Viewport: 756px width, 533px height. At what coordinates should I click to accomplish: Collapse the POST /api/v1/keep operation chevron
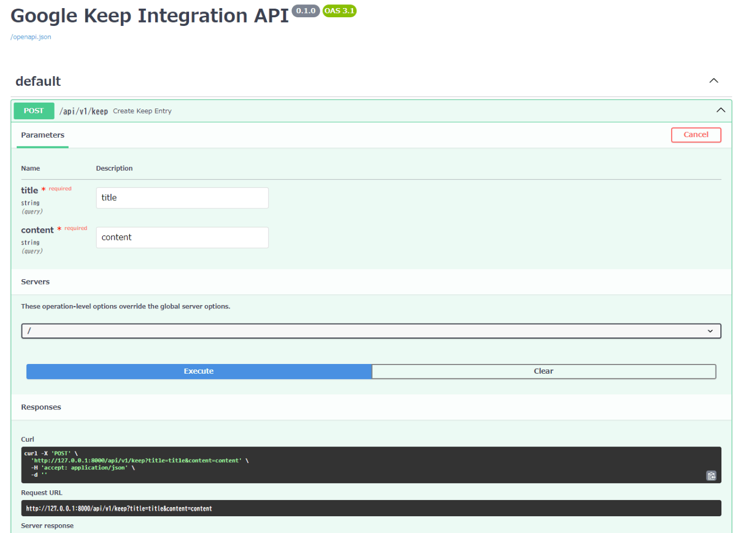(x=721, y=110)
